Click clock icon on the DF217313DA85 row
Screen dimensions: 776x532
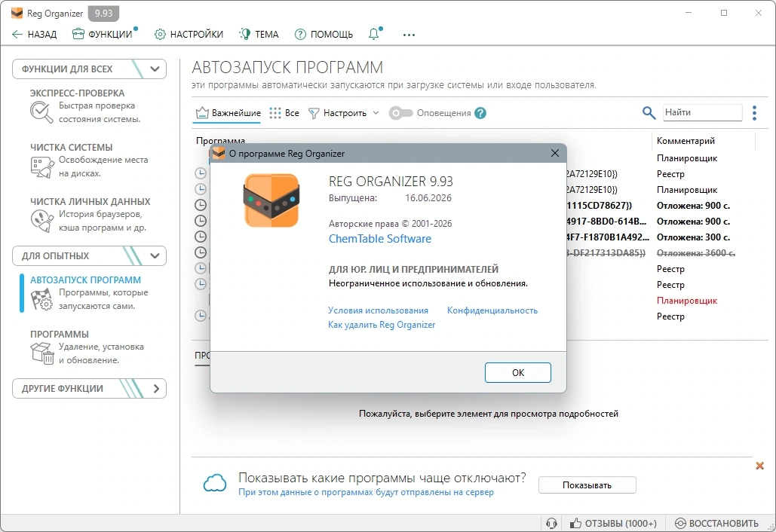click(x=201, y=252)
